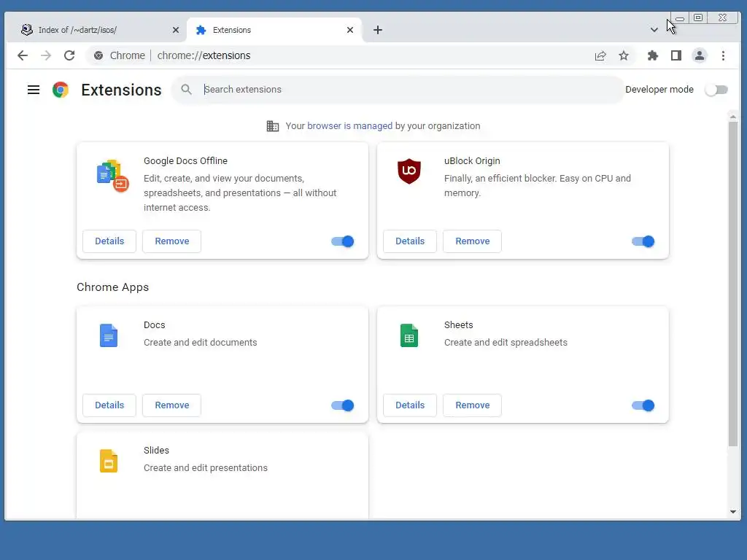The height and width of the screenshot is (560, 747).
Task: Expand the tab search dropdown chevron
Action: pyautogui.click(x=654, y=30)
